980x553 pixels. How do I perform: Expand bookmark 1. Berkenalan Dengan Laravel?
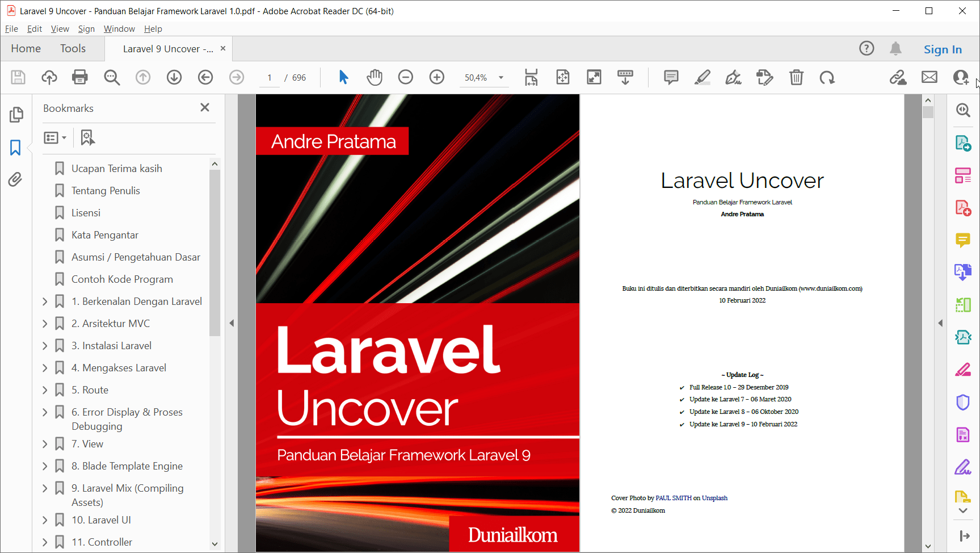(x=45, y=301)
